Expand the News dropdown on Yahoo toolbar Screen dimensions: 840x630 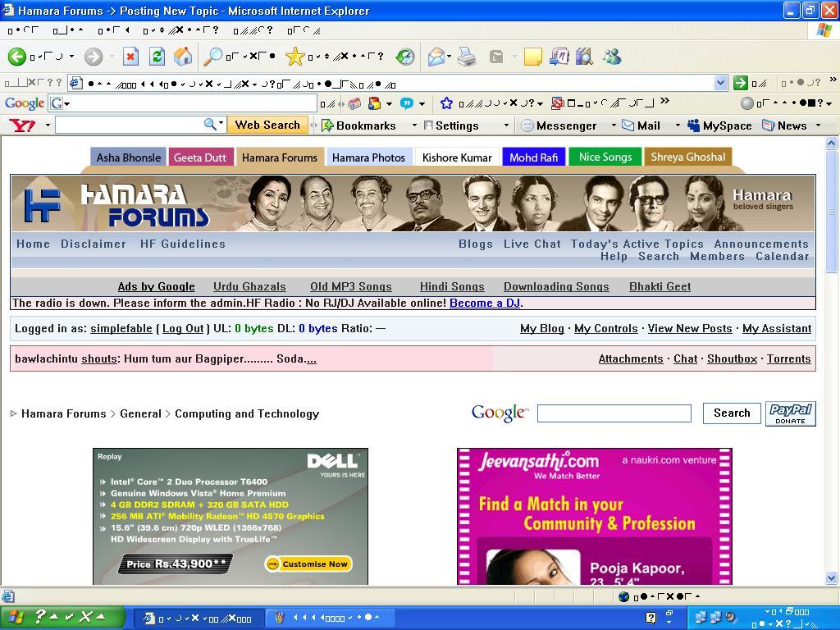pos(818,126)
